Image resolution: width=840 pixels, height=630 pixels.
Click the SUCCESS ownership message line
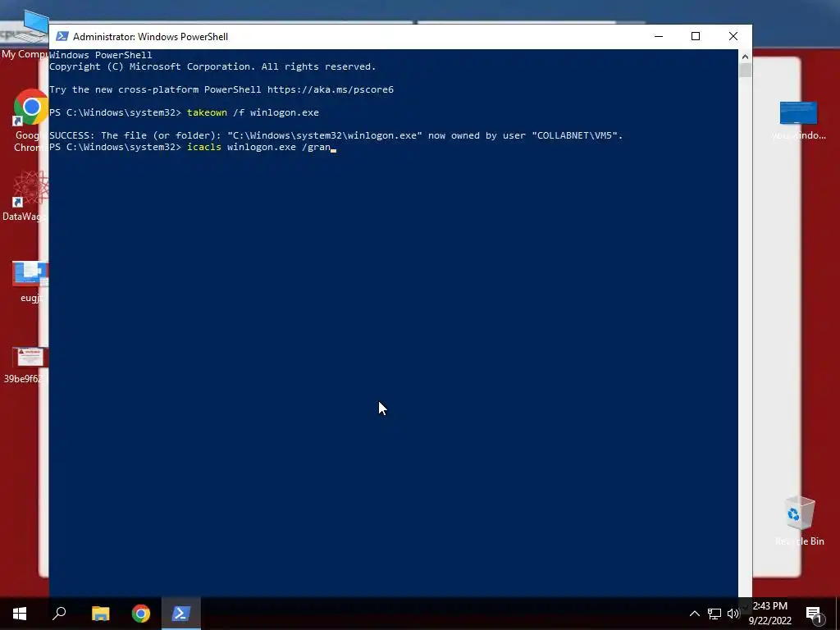click(336, 135)
